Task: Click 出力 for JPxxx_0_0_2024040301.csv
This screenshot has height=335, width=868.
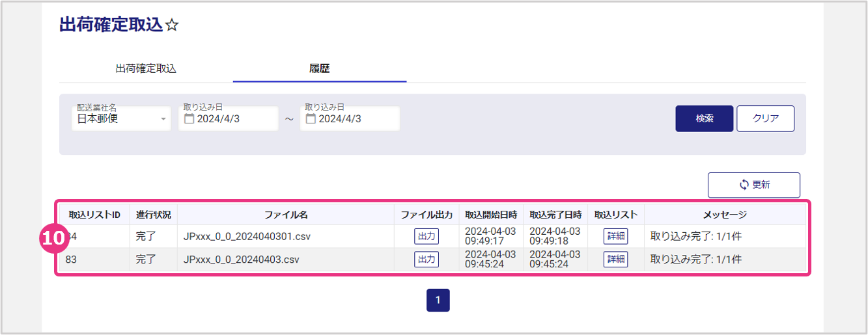Action: point(427,236)
